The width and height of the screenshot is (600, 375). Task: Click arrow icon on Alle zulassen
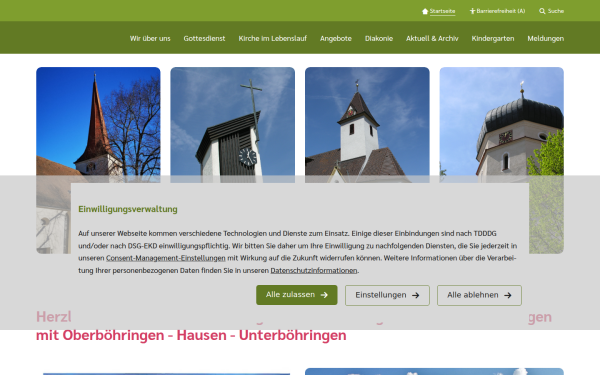[324, 295]
